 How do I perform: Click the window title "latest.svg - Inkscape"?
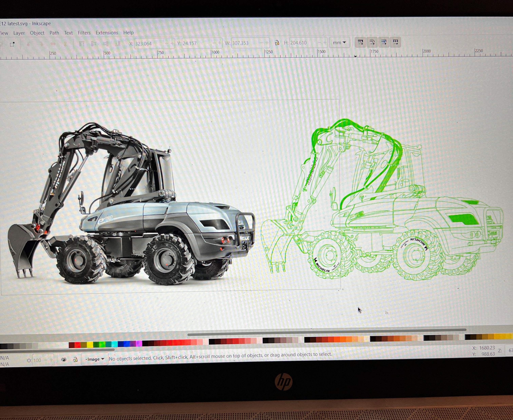(x=29, y=24)
